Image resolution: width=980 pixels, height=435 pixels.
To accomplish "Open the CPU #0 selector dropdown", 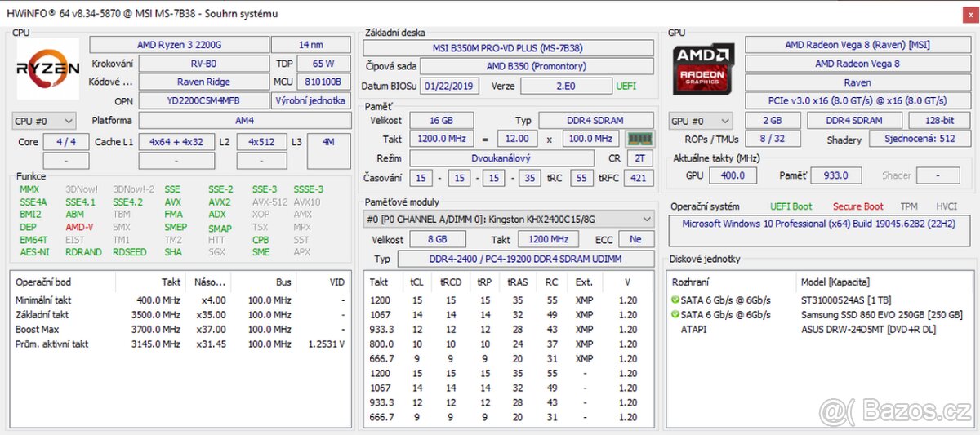I will [x=44, y=121].
